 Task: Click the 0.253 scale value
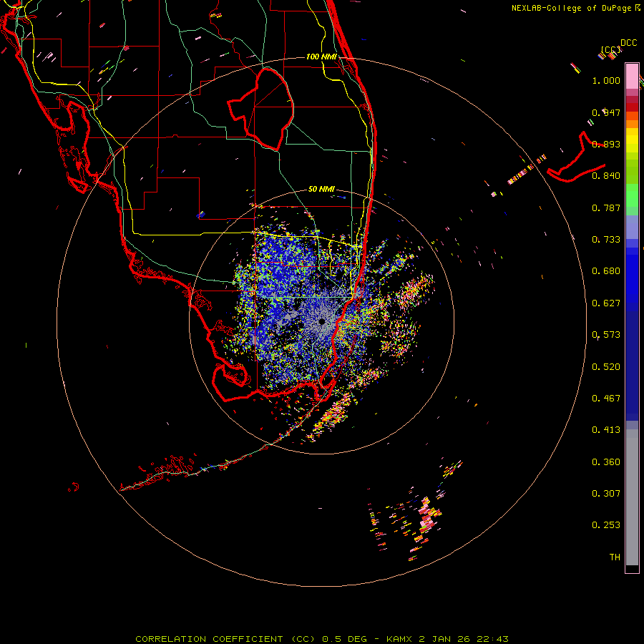(x=606, y=525)
